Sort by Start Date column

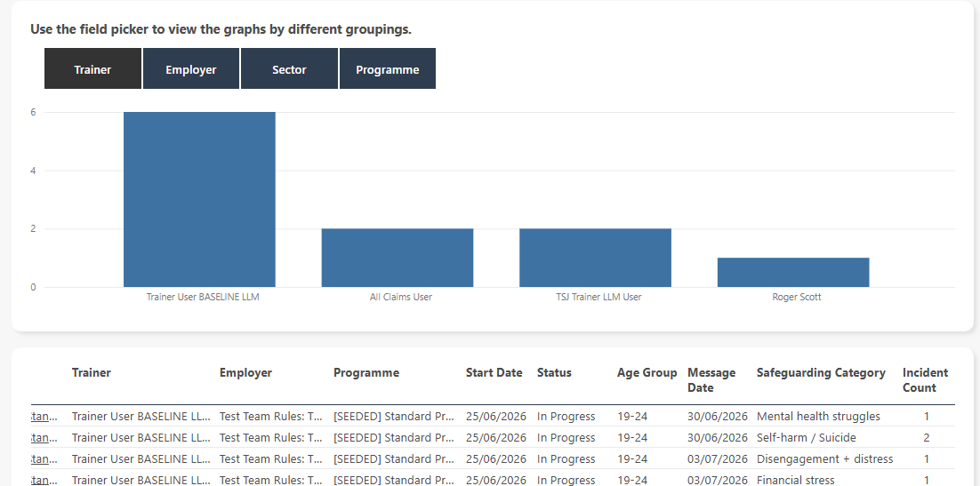click(x=494, y=373)
